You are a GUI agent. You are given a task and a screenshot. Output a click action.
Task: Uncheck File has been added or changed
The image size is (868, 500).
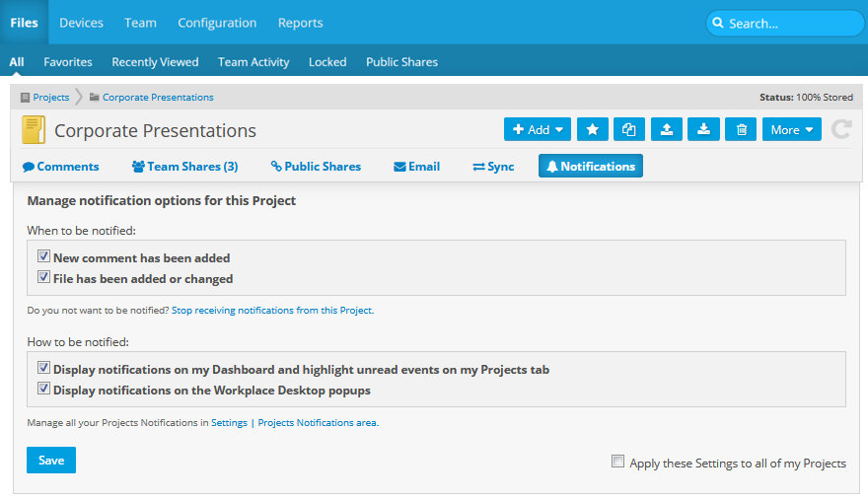click(43, 277)
